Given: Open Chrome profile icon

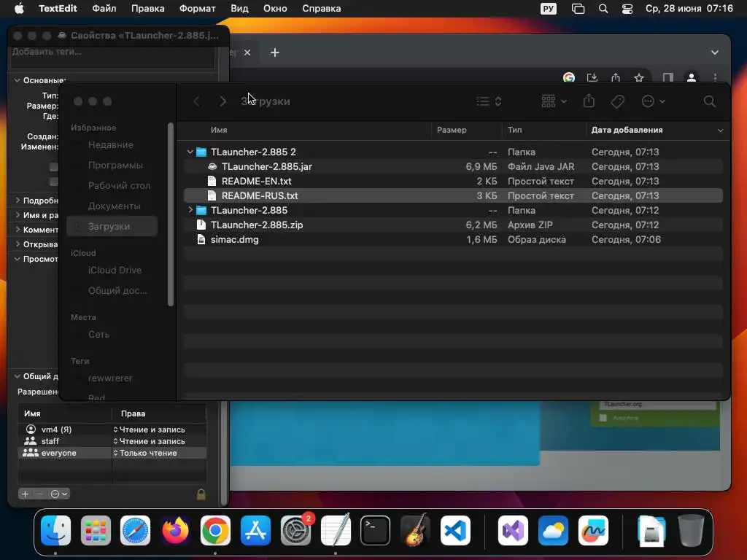Looking at the screenshot, I should point(692,77).
